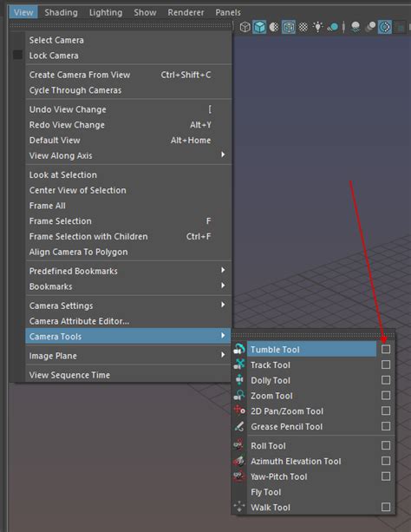
Task: Open Zoom Tool option box
Action: point(386,396)
